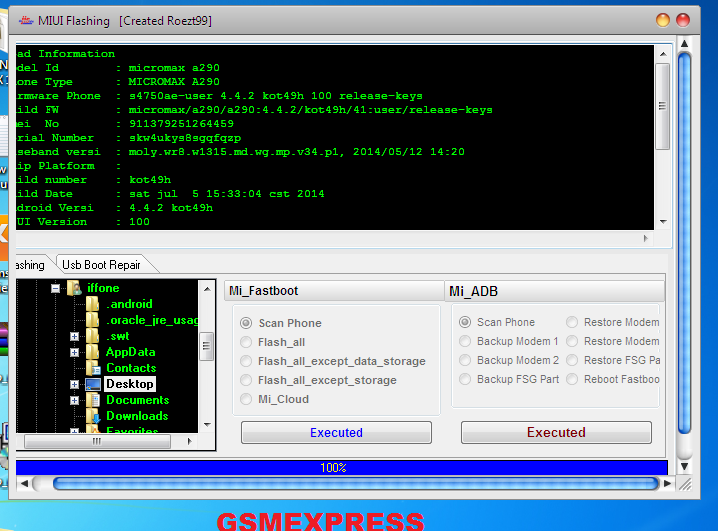Click the folder tree down scroll arrow
Viewport: 718px width, 531px height.
click(x=207, y=425)
